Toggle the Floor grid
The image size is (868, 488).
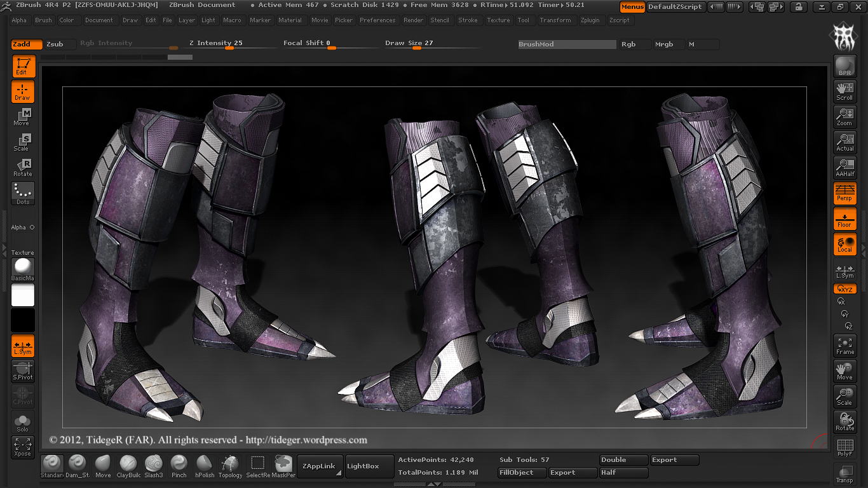(x=844, y=219)
